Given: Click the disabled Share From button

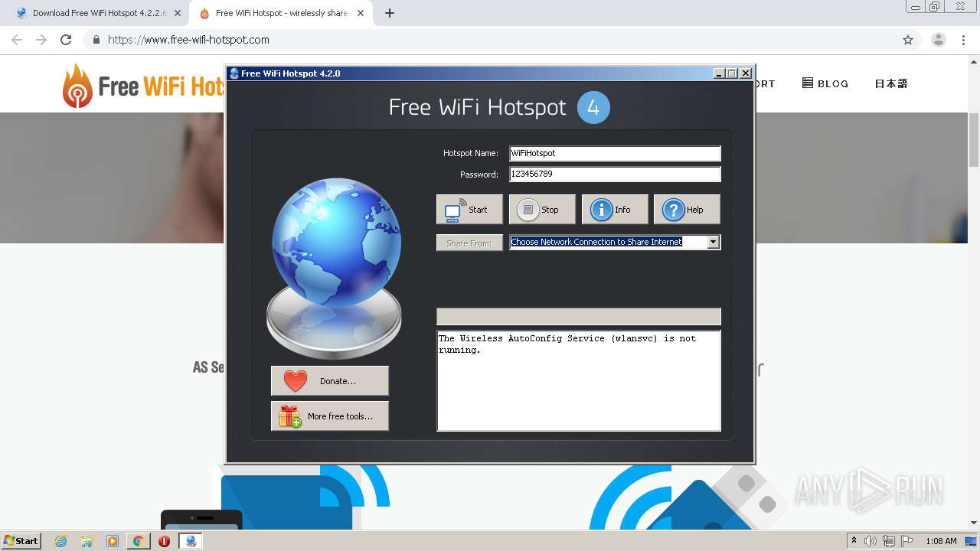Looking at the screenshot, I should (x=469, y=243).
